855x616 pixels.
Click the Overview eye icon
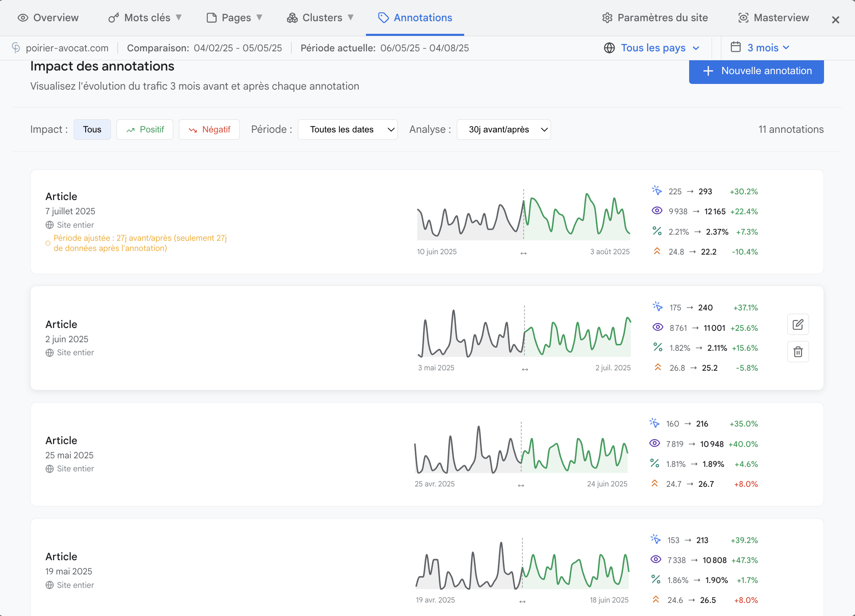pos(23,18)
